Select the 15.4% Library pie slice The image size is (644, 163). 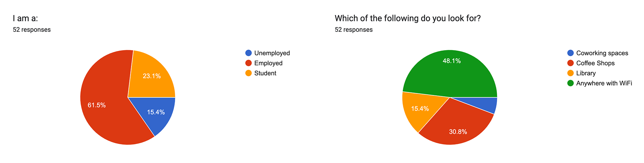[421, 109]
